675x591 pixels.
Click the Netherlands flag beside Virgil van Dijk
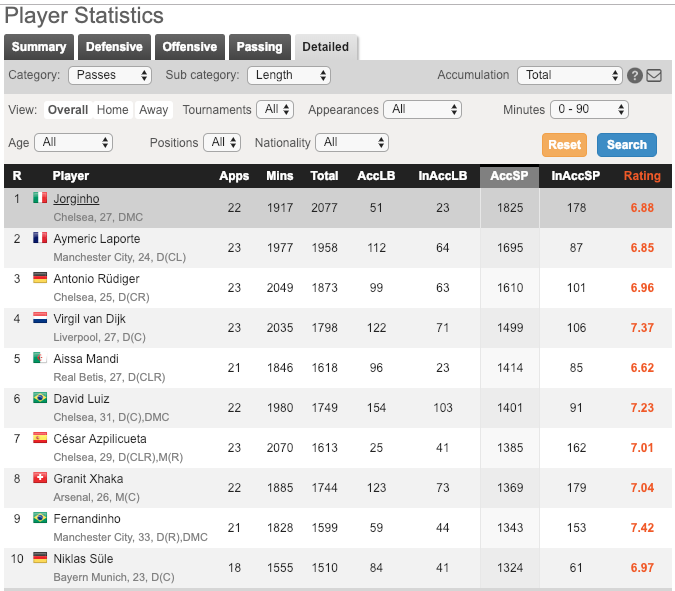click(40, 318)
